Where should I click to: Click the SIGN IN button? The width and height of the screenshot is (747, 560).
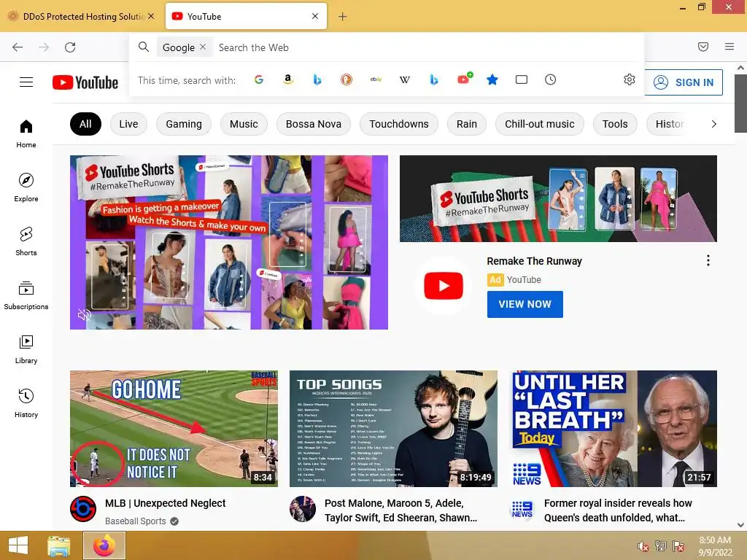coord(684,82)
